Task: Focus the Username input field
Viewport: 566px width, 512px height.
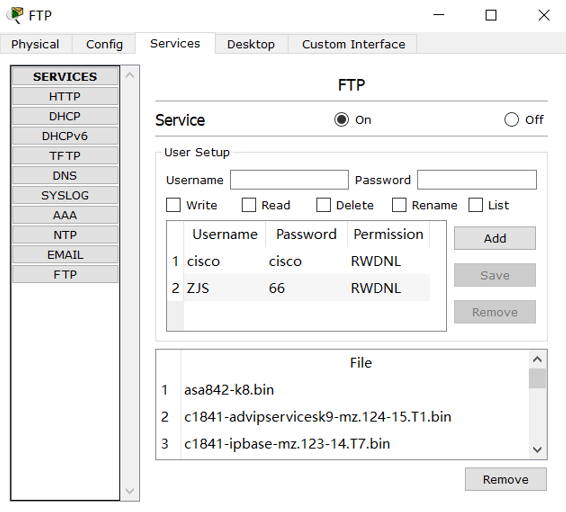Action: pyautogui.click(x=289, y=180)
